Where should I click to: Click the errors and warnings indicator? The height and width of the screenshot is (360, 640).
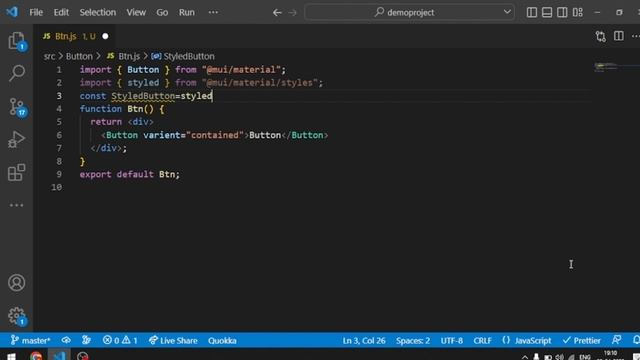120,340
